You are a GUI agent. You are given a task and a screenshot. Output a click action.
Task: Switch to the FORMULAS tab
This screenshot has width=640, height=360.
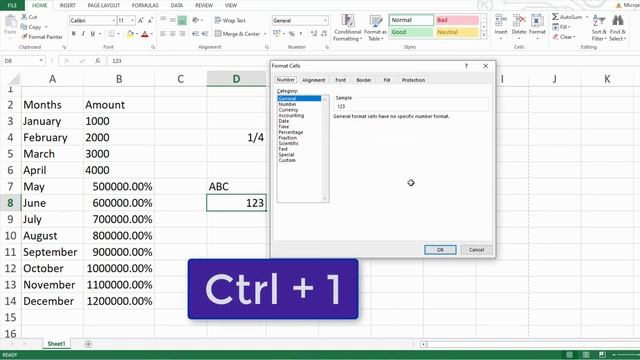(145, 5)
